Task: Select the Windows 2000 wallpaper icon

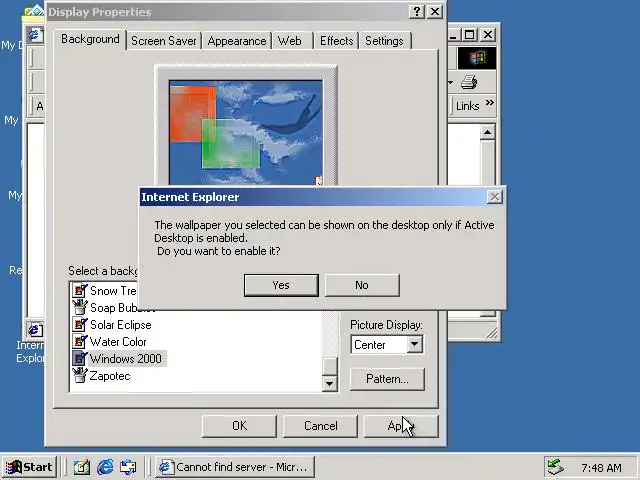Action: tap(80, 358)
